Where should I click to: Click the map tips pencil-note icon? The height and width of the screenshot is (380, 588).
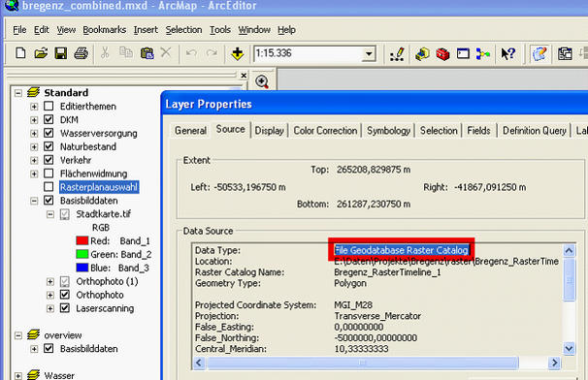tap(539, 54)
